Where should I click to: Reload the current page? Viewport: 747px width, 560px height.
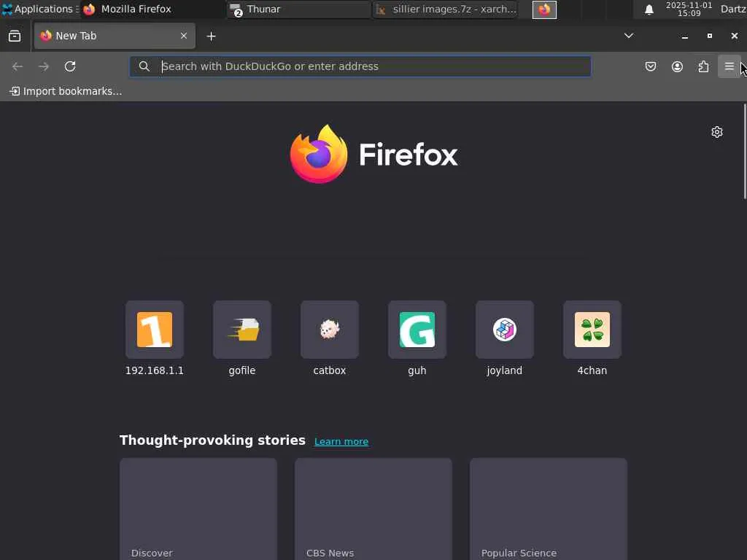tap(70, 66)
